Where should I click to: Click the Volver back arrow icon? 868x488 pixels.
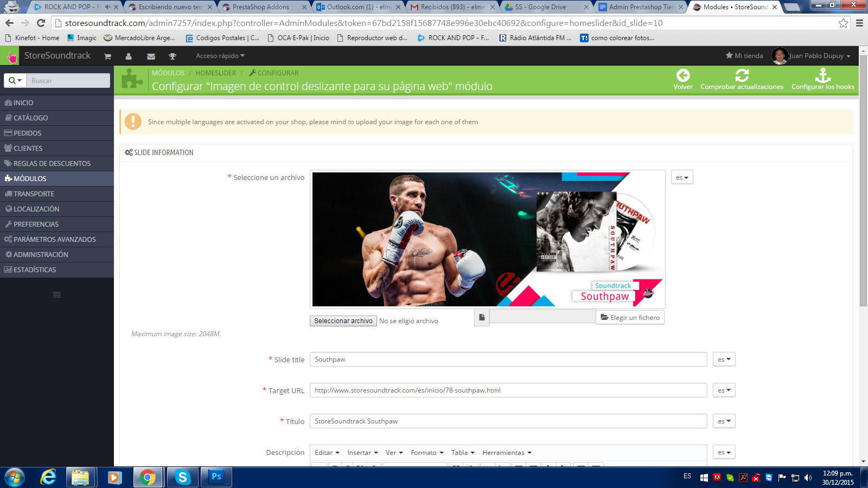[683, 75]
